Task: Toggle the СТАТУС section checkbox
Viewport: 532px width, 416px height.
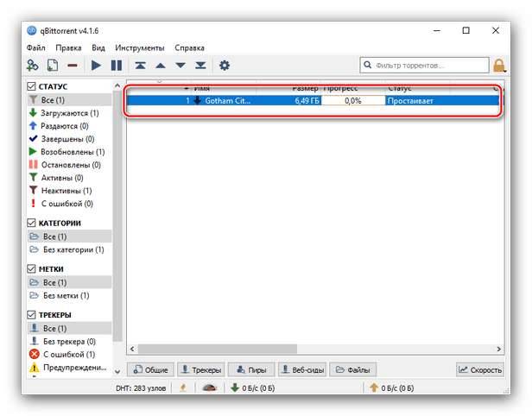Action: tap(32, 87)
